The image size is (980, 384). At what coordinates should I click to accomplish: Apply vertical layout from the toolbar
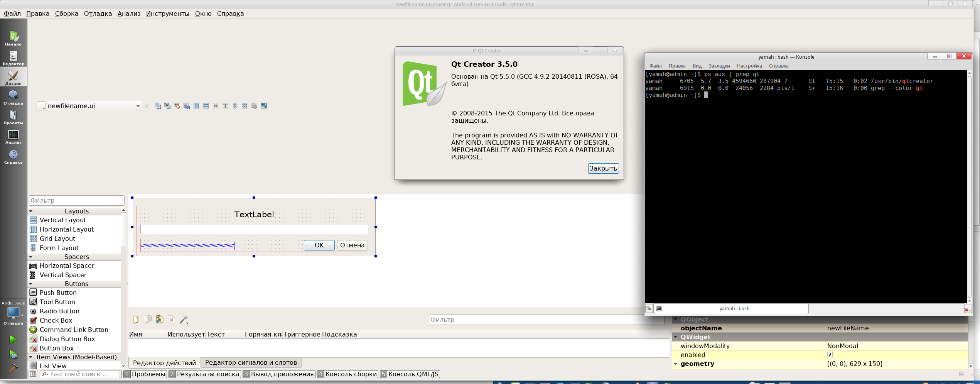(206, 106)
